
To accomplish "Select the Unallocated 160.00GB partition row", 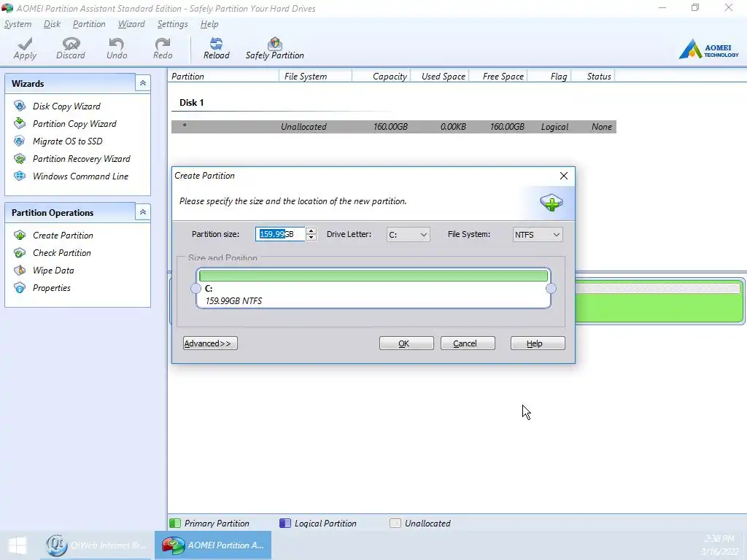I will 393,127.
